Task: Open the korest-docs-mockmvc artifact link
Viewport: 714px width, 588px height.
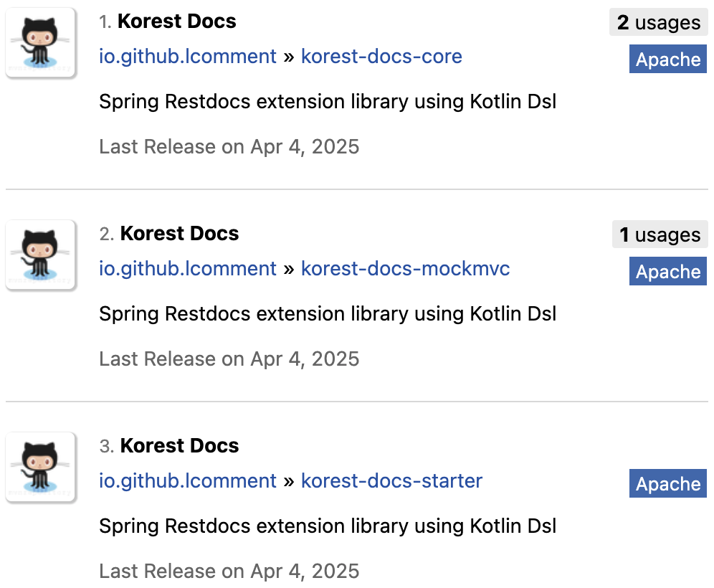Action: pyautogui.click(x=405, y=269)
